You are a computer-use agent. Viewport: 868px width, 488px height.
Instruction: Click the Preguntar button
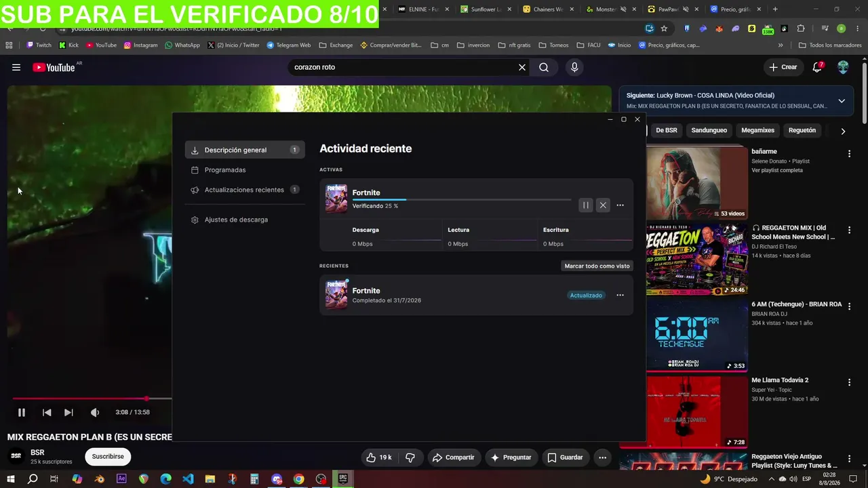(x=511, y=457)
